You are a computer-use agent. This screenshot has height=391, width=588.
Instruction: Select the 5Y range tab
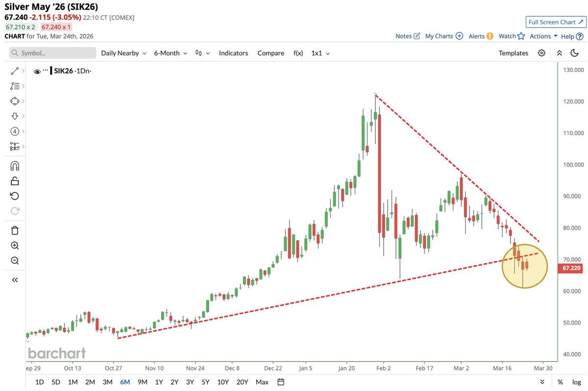206,382
